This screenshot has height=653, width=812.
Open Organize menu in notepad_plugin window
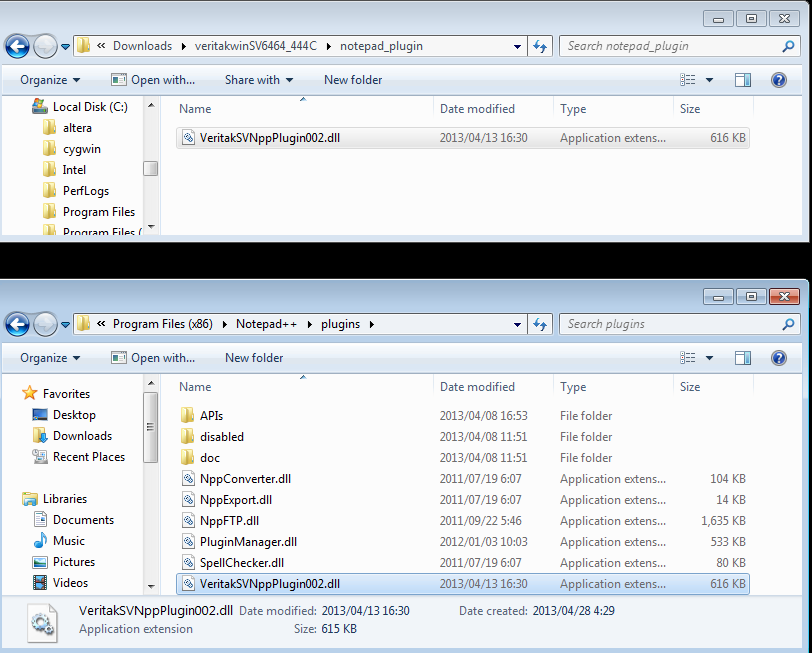point(50,80)
